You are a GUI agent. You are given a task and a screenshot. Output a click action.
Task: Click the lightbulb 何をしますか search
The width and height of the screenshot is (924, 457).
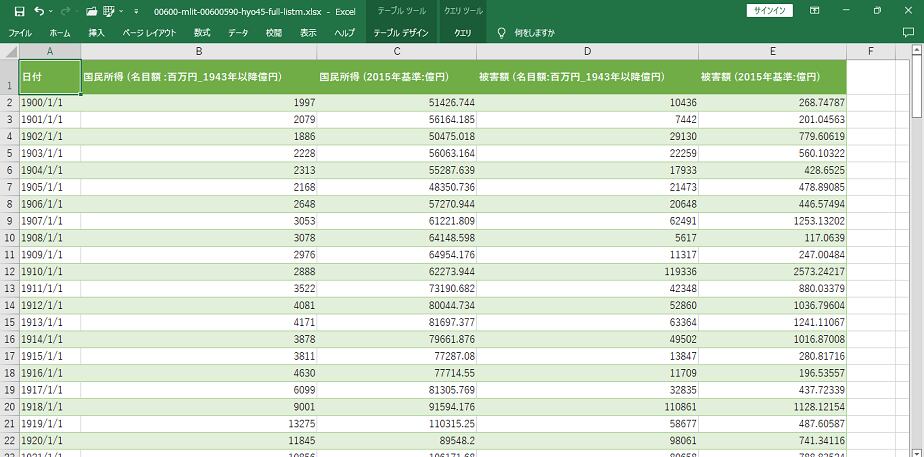click(x=525, y=33)
